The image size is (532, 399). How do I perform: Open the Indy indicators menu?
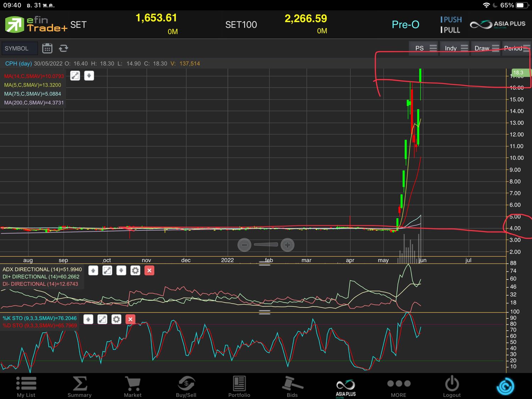tap(455, 48)
